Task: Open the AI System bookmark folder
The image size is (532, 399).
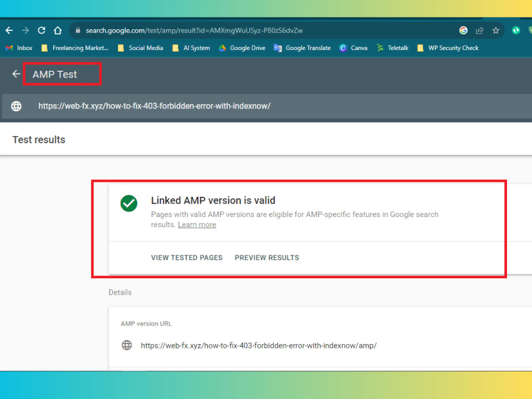Action: (x=191, y=48)
